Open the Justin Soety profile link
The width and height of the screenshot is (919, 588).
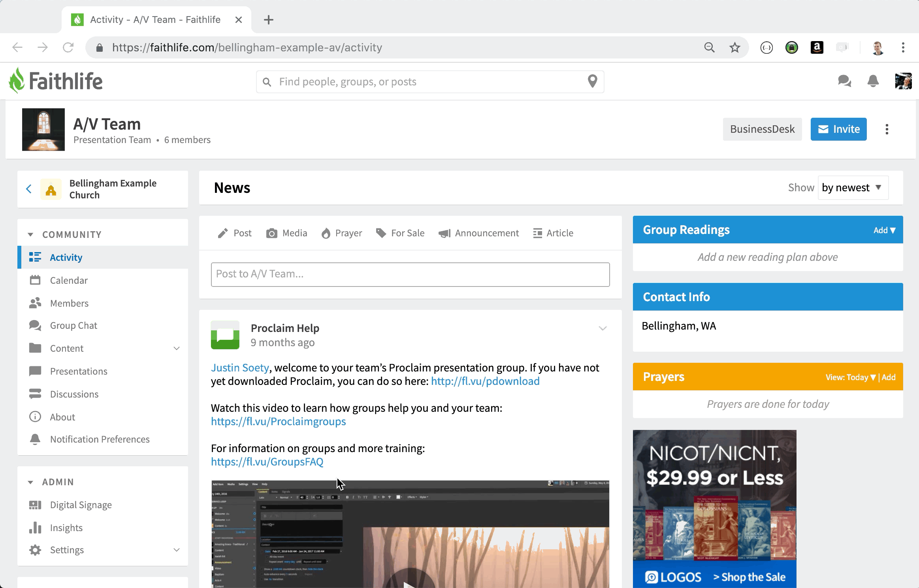240,367
